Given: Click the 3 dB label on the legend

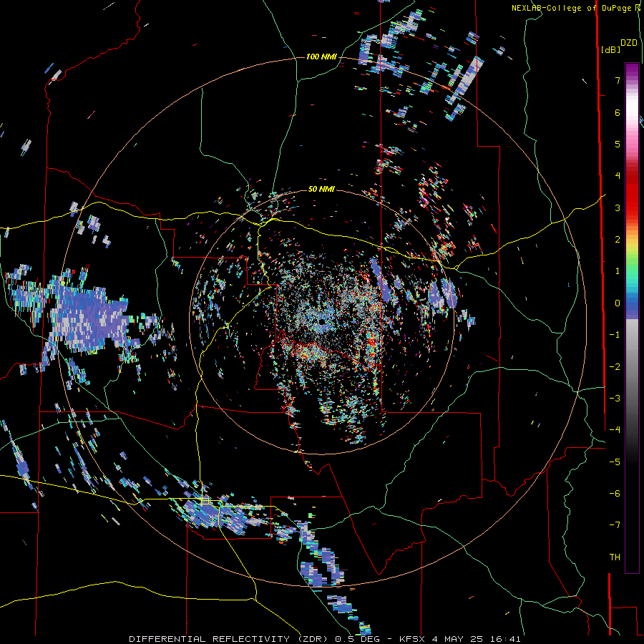Looking at the screenshot, I should click(618, 208).
